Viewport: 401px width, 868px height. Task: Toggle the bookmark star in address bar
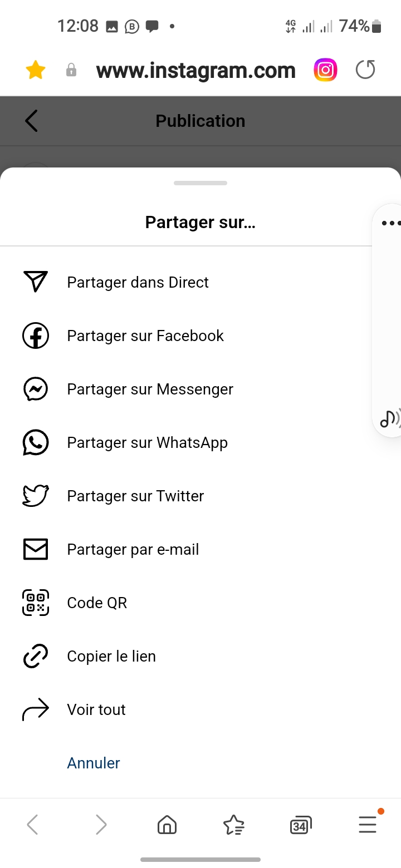[36, 71]
